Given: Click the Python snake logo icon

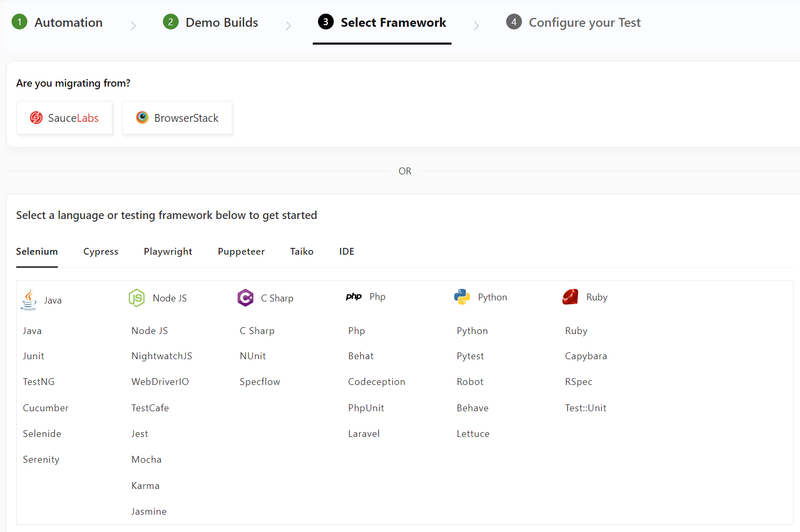Looking at the screenshot, I should (x=462, y=297).
